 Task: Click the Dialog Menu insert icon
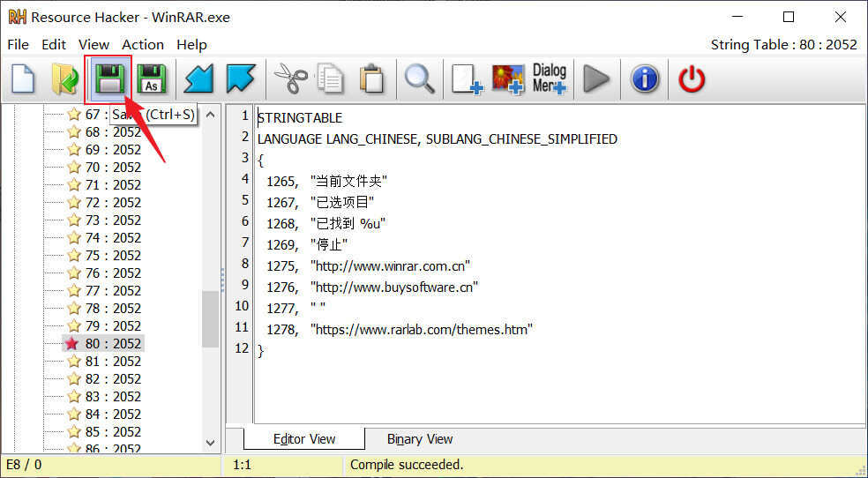pyautogui.click(x=550, y=79)
